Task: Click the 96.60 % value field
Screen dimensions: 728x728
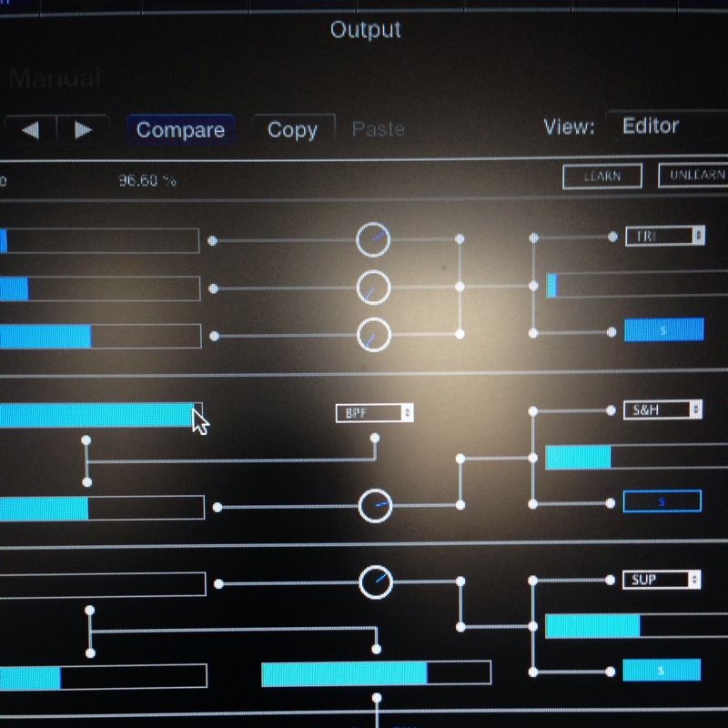Action: click(147, 180)
